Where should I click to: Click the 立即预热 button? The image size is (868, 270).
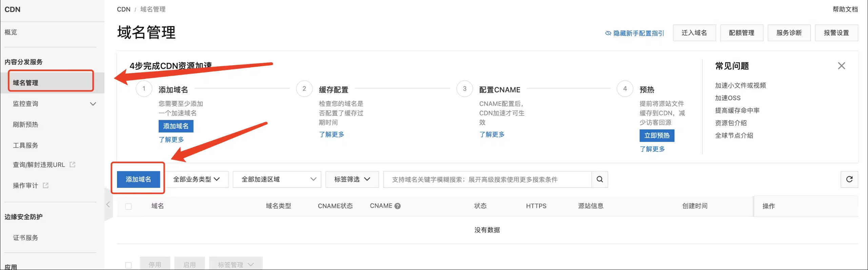point(656,136)
